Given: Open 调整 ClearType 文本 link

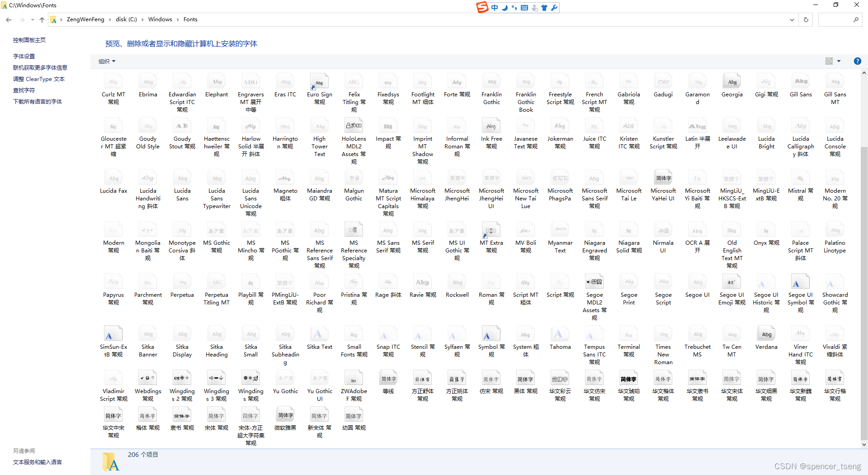Looking at the screenshot, I should click(x=39, y=79).
